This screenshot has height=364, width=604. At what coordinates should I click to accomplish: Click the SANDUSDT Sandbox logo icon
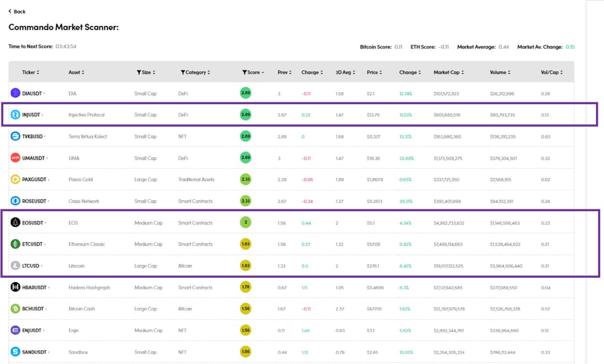tap(16, 352)
